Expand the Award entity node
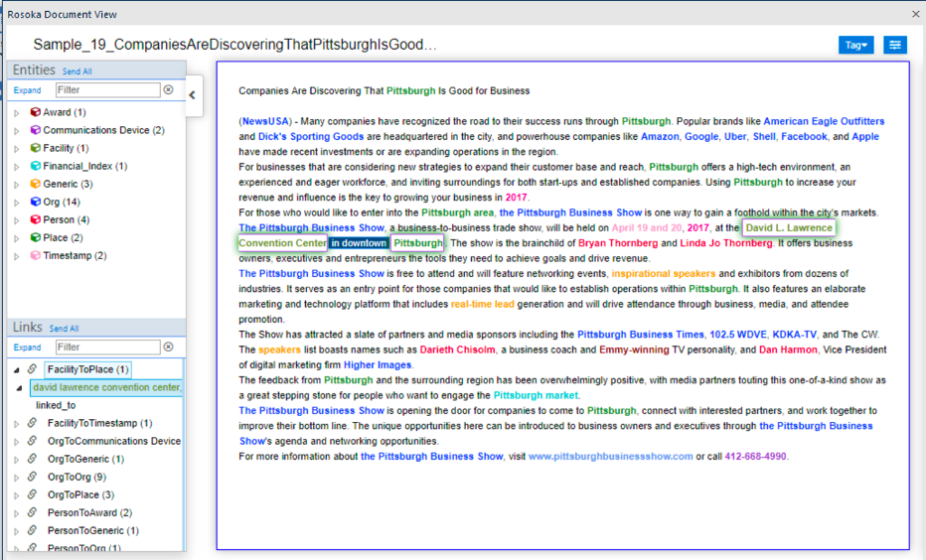Image resolution: width=926 pixels, height=560 pixels. (17, 113)
